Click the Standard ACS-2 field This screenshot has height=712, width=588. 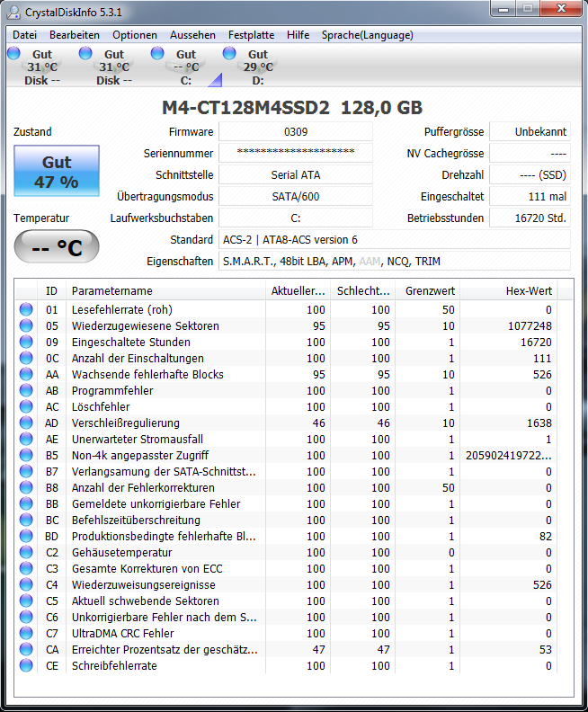point(395,240)
